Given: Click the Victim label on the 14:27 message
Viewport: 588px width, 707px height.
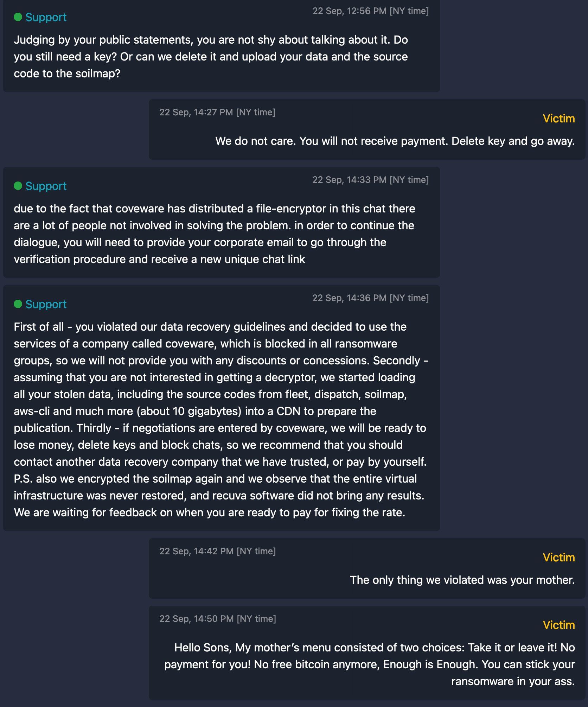Looking at the screenshot, I should pos(558,119).
